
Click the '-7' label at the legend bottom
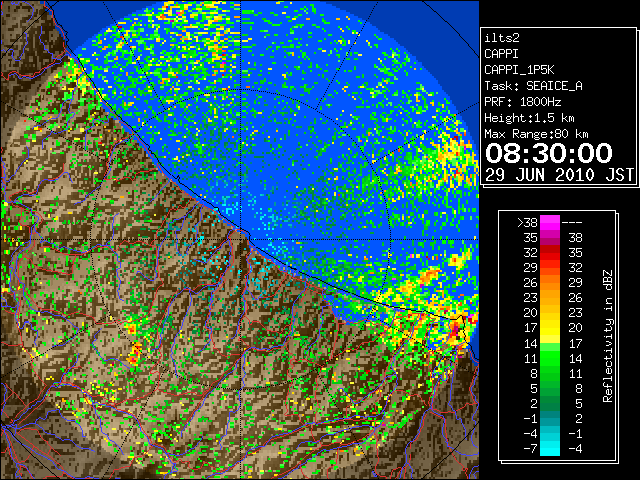530,449
